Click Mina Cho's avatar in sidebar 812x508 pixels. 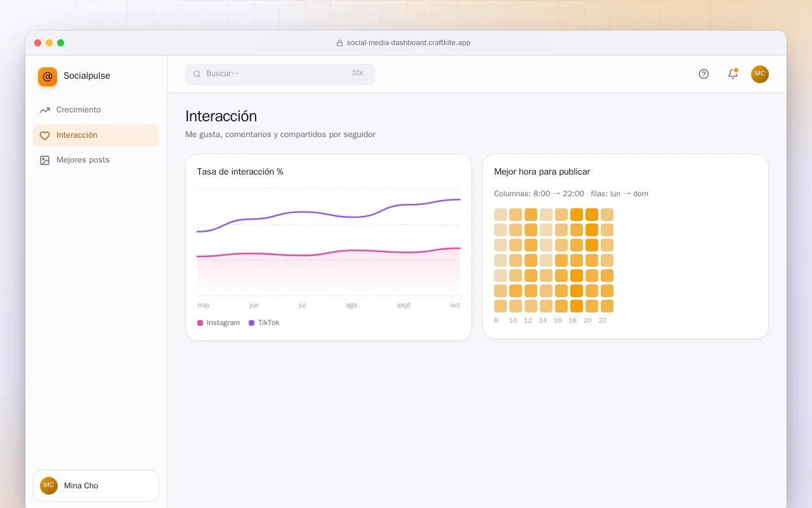[49, 486]
